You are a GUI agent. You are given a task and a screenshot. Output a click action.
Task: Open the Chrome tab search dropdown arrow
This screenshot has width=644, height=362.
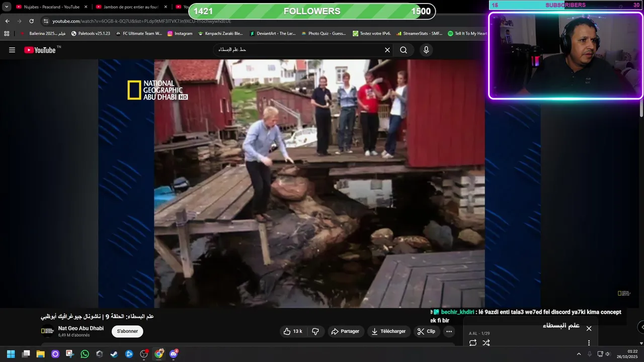coord(7,7)
